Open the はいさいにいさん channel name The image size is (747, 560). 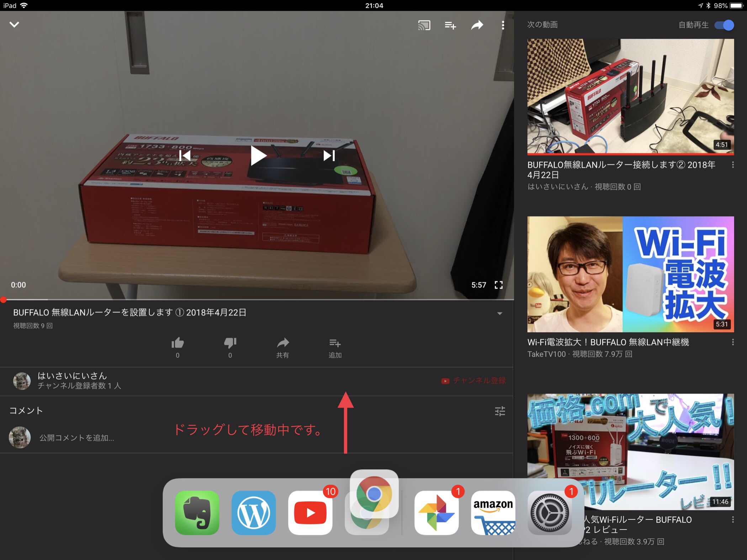tap(72, 376)
